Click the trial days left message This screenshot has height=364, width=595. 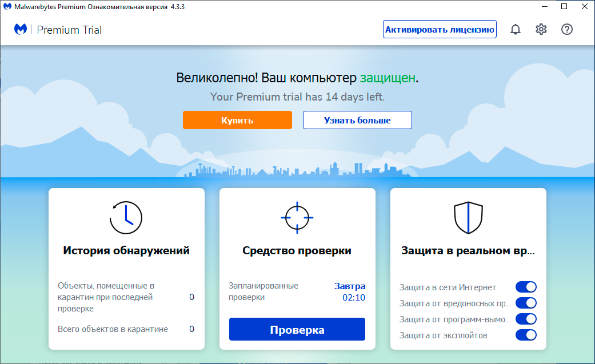[x=297, y=97]
